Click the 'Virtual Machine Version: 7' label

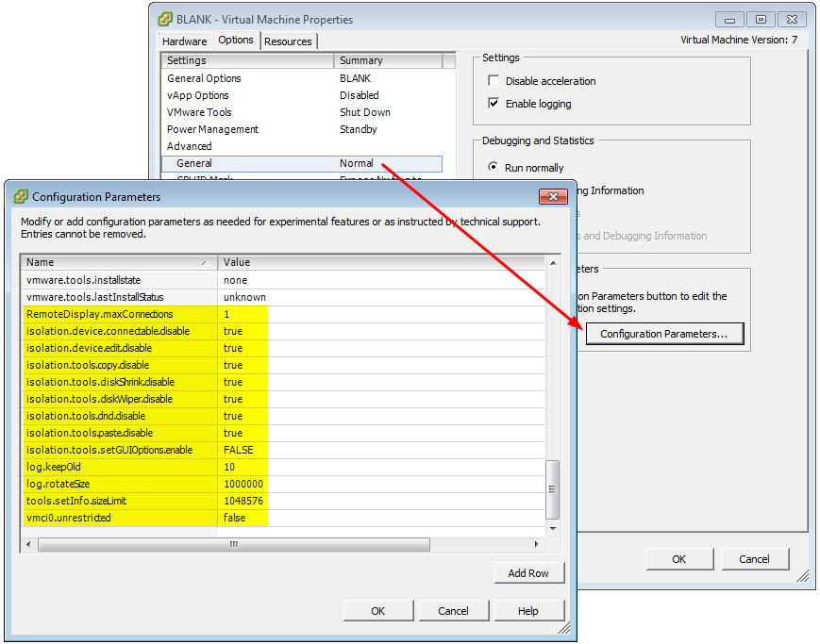pos(739,40)
